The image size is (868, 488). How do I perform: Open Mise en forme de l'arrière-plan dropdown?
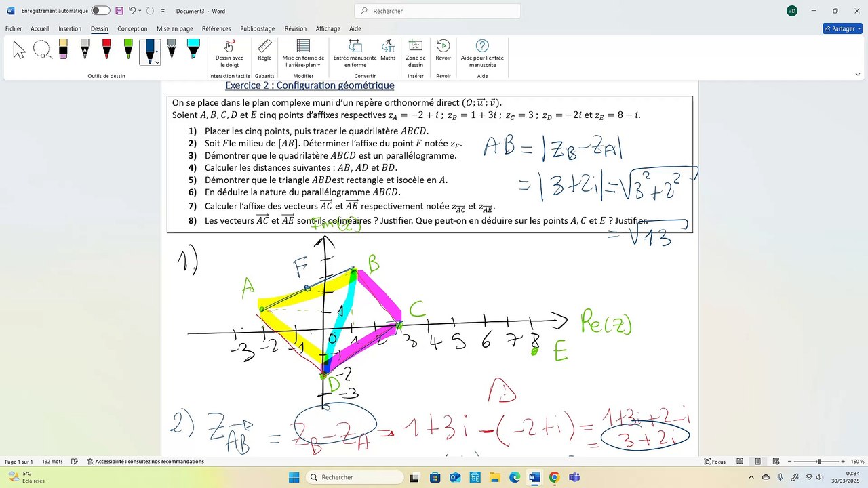303,54
